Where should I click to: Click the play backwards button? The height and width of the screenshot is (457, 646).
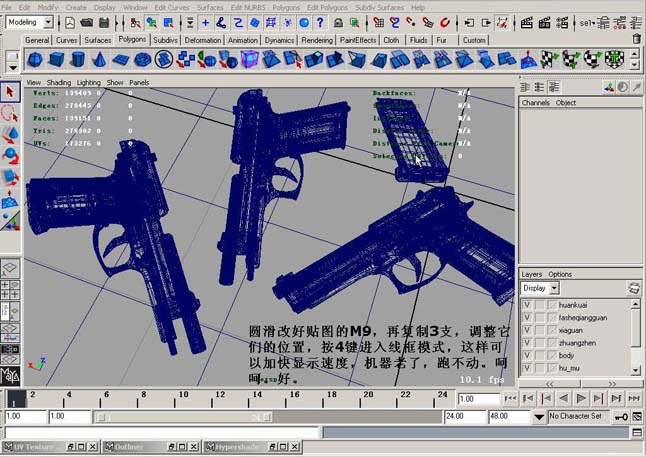click(563, 398)
